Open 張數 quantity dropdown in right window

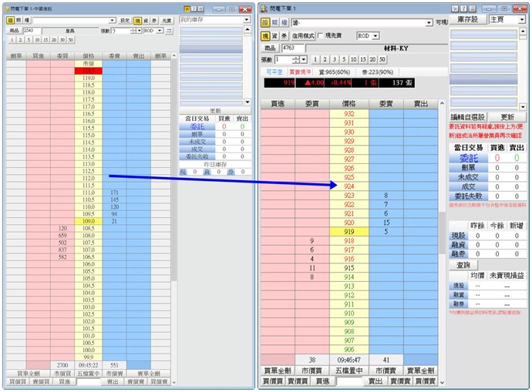[304, 59]
